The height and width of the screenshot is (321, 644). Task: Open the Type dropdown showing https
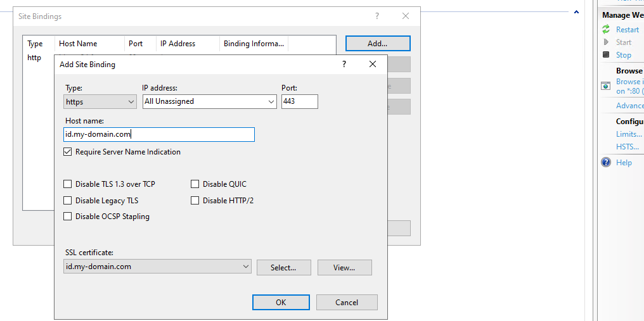(x=100, y=101)
